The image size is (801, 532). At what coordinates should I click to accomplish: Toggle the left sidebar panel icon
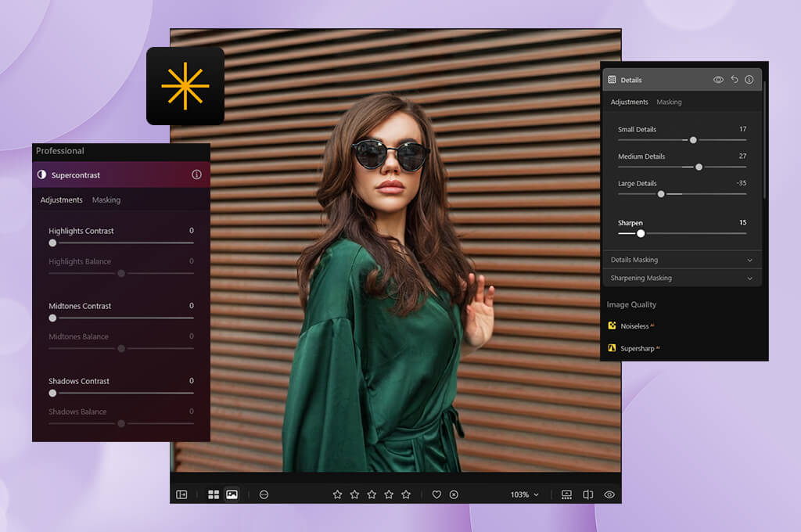(181, 494)
